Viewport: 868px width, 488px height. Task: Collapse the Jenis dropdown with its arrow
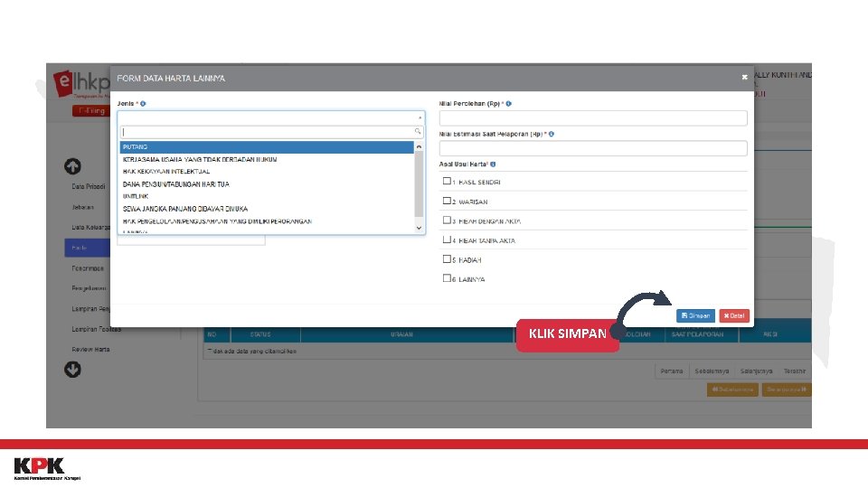tap(420, 117)
